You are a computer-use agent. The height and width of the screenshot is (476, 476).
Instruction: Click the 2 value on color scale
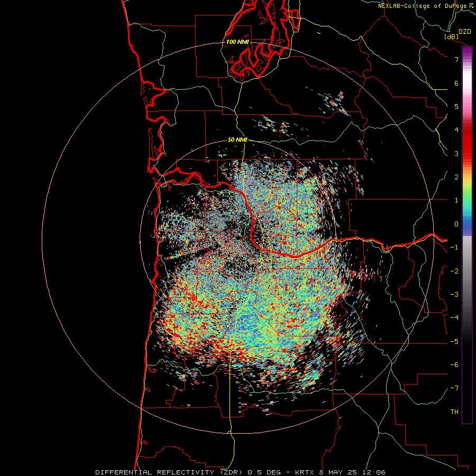point(456,177)
